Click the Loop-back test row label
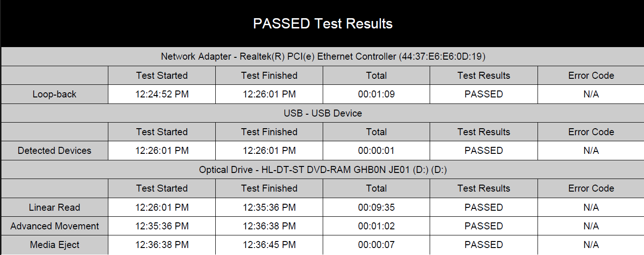Screen dimensions: 644x255 click(55, 94)
